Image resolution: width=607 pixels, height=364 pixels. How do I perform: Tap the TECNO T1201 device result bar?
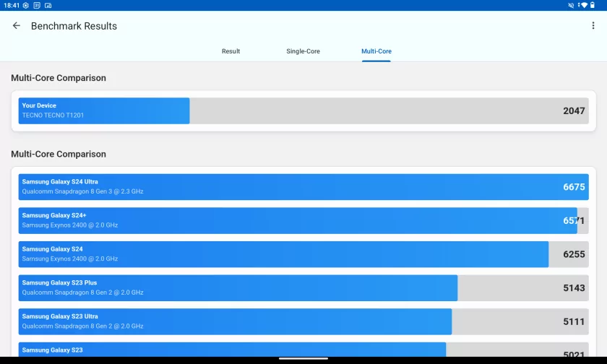[x=303, y=110]
